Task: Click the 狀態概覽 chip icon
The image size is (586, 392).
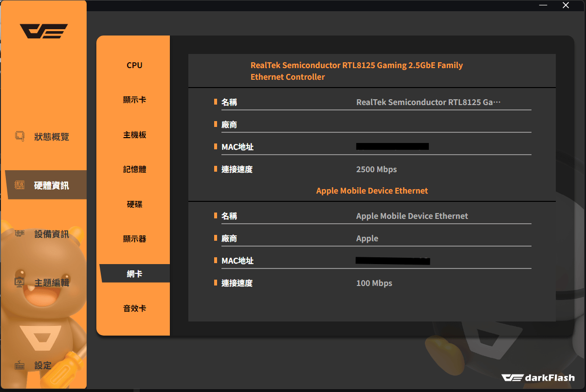Action: tap(19, 137)
